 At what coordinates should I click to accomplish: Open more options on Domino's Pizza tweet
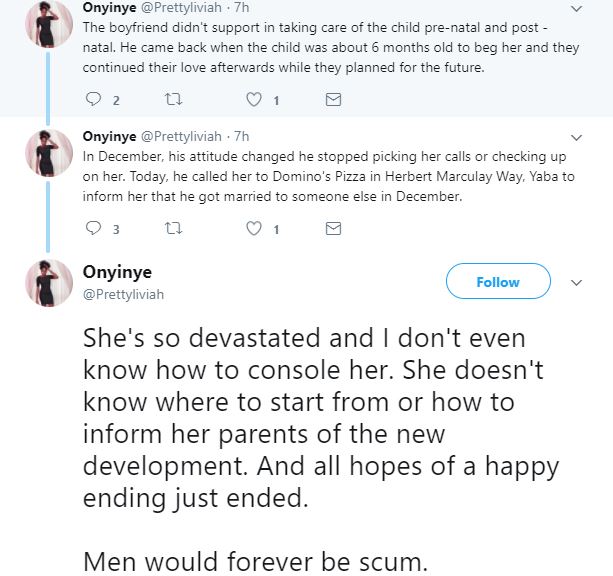click(576, 136)
